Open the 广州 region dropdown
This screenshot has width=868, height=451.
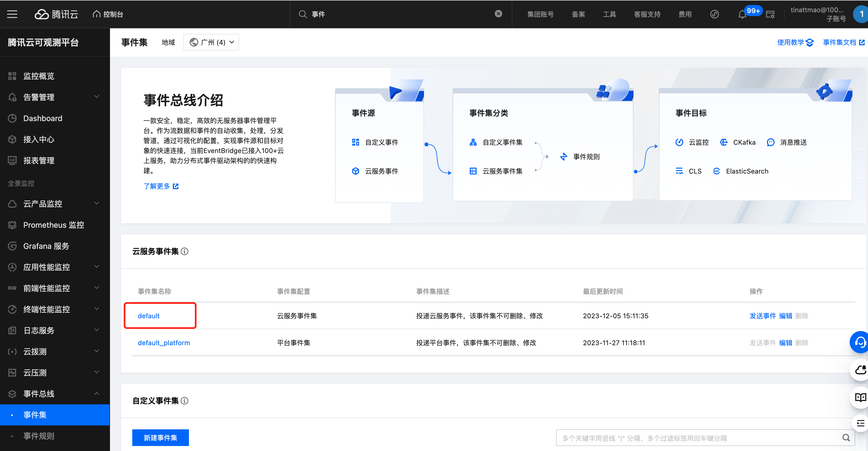click(211, 42)
